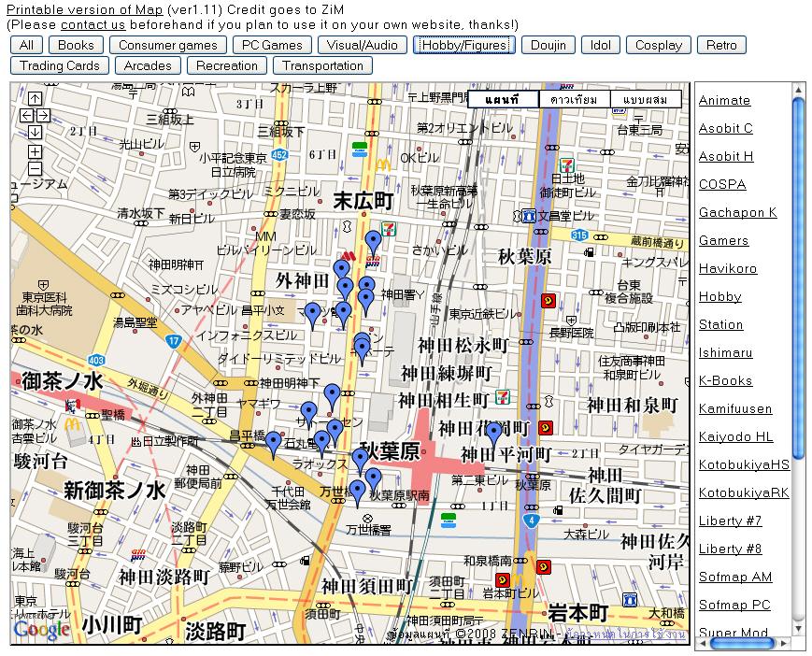Click the shop list scroll-up arrow
This screenshot has width=812, height=656.
click(798, 89)
